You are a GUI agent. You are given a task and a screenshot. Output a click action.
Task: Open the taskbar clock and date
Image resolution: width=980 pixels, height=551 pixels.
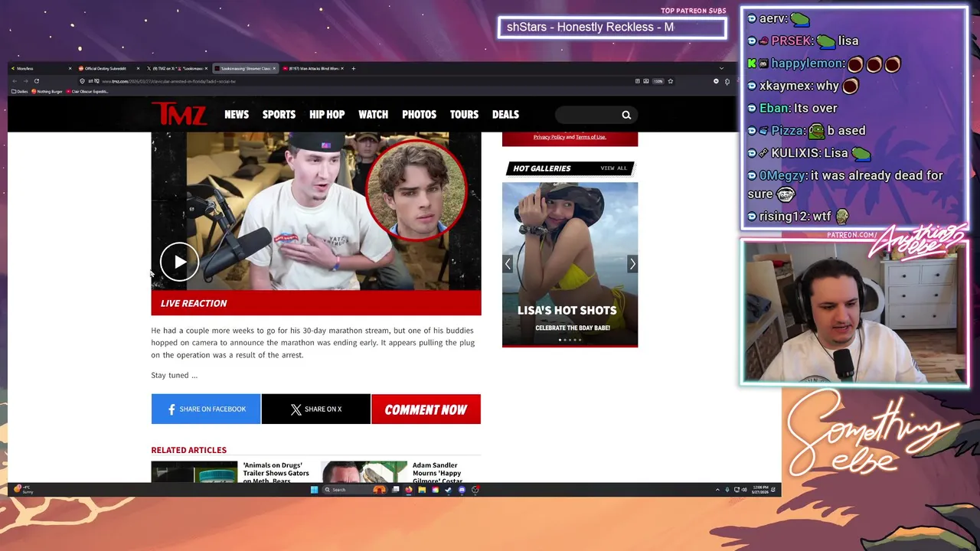click(760, 490)
